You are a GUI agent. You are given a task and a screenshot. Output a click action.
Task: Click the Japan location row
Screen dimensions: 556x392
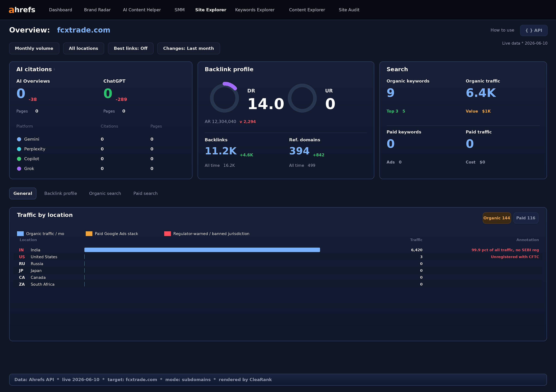(x=278, y=271)
